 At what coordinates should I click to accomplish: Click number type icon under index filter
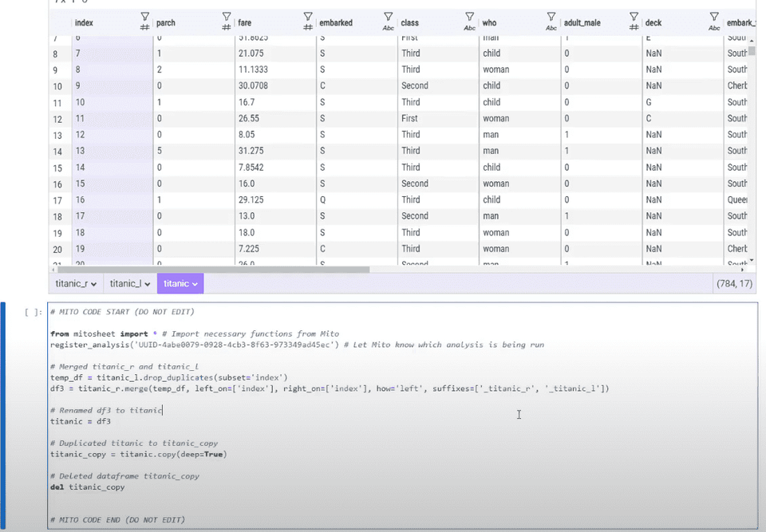pyautogui.click(x=144, y=27)
